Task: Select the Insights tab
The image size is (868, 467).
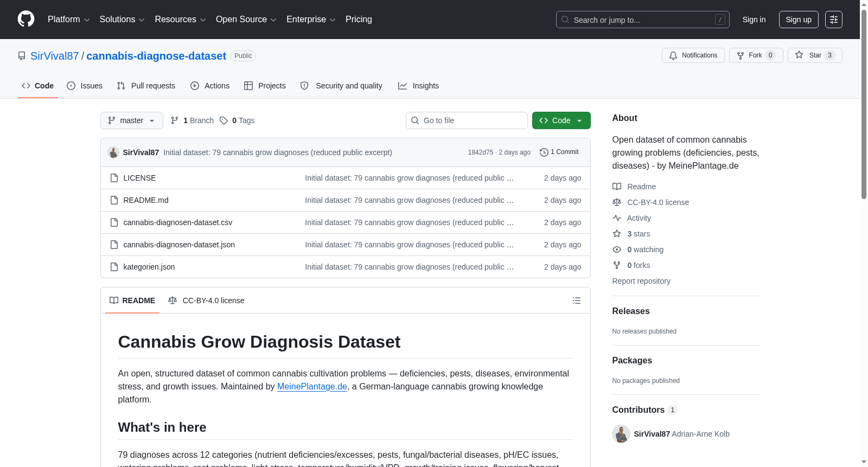Action: pyautogui.click(x=418, y=86)
